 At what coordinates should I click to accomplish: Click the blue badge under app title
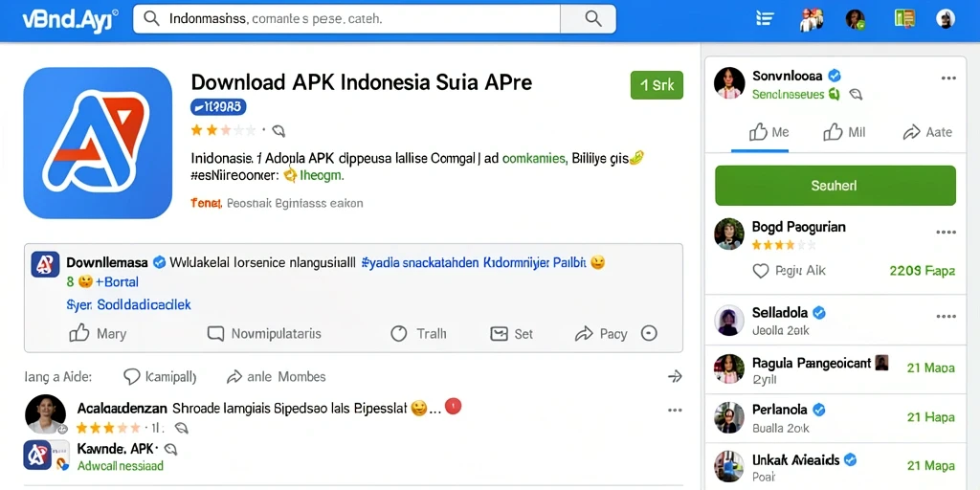(x=218, y=107)
